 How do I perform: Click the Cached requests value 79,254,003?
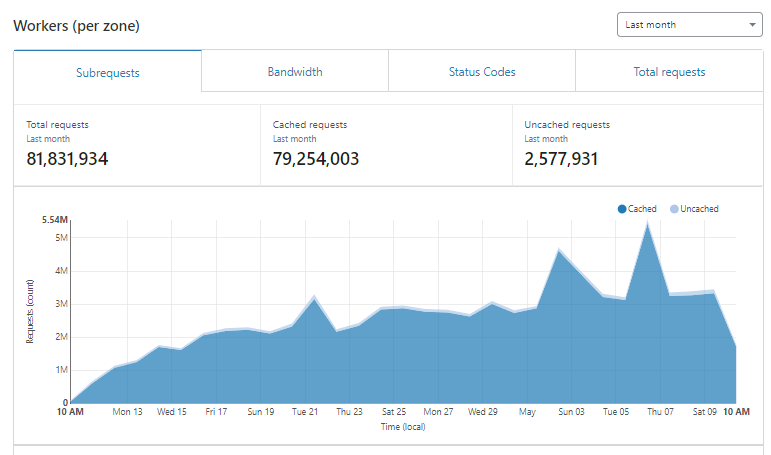point(316,159)
